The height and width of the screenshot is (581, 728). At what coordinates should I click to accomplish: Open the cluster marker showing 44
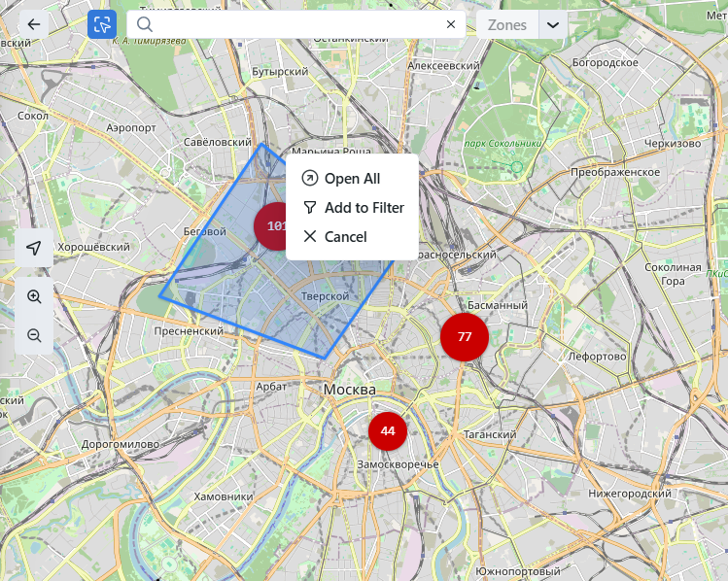pyautogui.click(x=388, y=430)
